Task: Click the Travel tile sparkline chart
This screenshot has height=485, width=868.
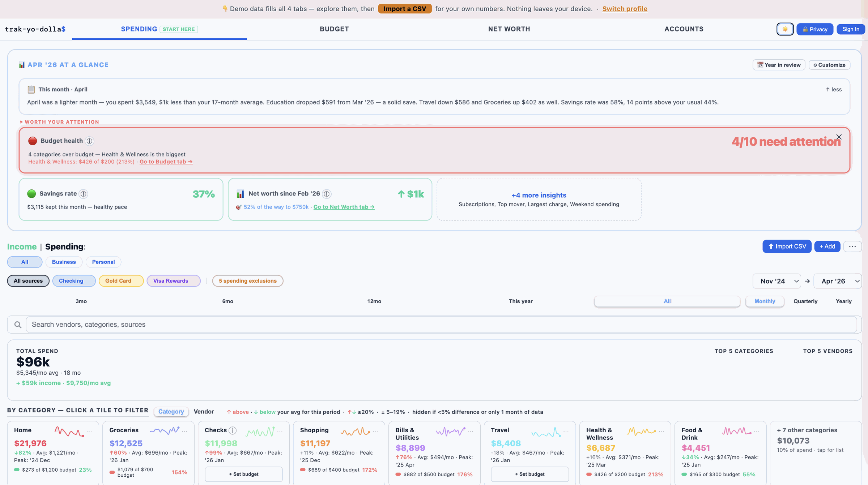Action: click(546, 432)
